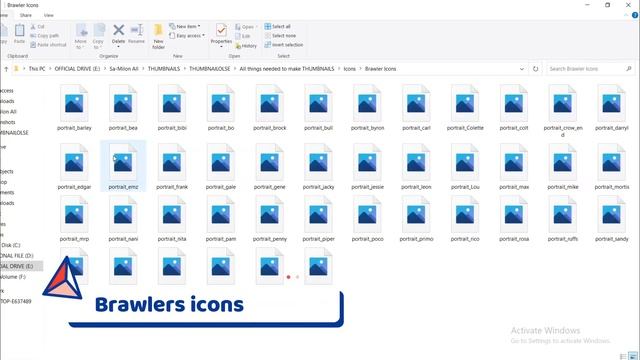Select the portrait_byron file

367,108
